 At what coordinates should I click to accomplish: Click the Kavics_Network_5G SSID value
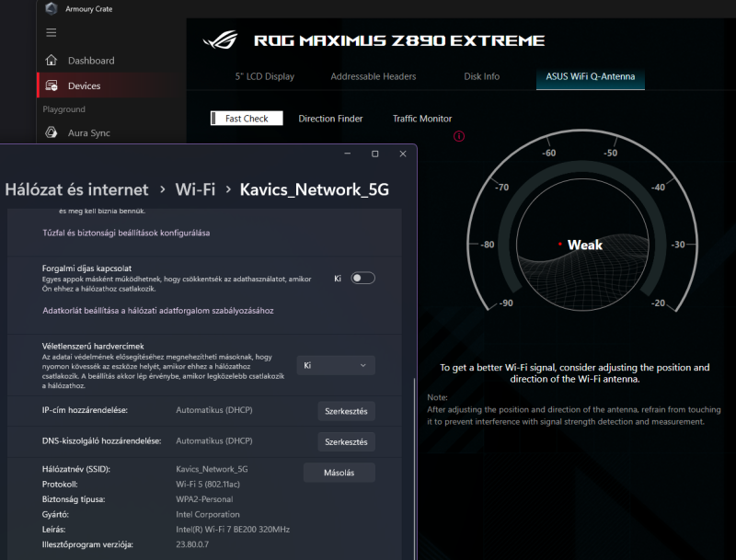(x=212, y=469)
